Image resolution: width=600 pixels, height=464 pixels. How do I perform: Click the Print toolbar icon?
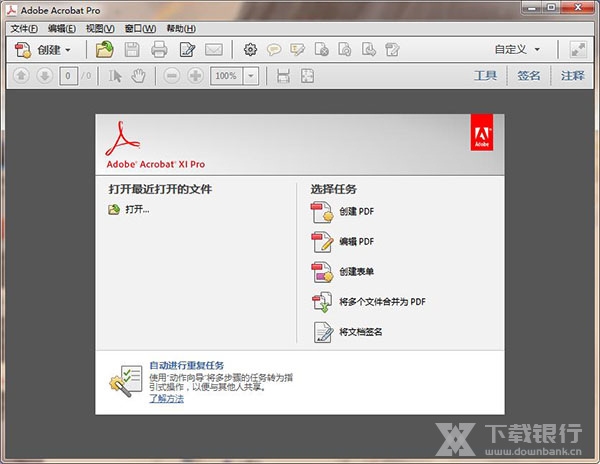tap(159, 50)
